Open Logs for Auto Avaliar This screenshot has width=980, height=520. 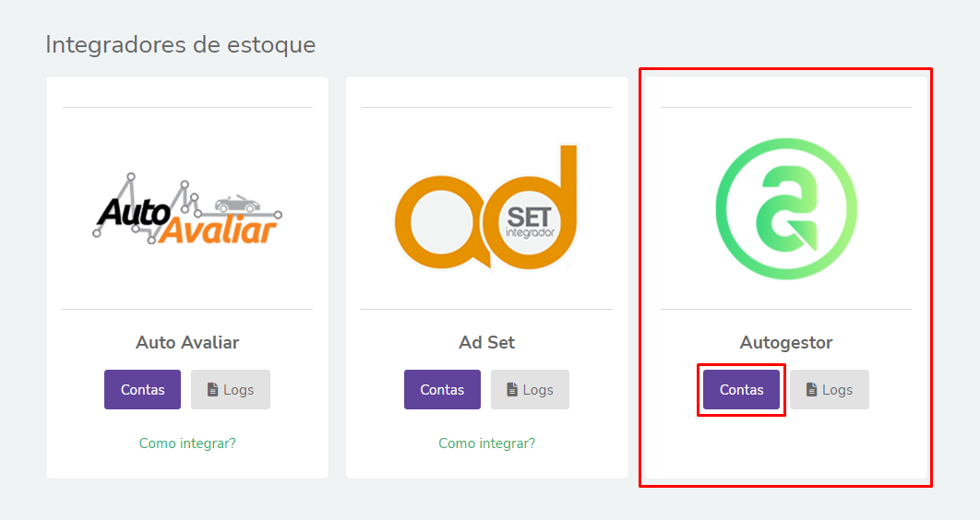tap(231, 389)
